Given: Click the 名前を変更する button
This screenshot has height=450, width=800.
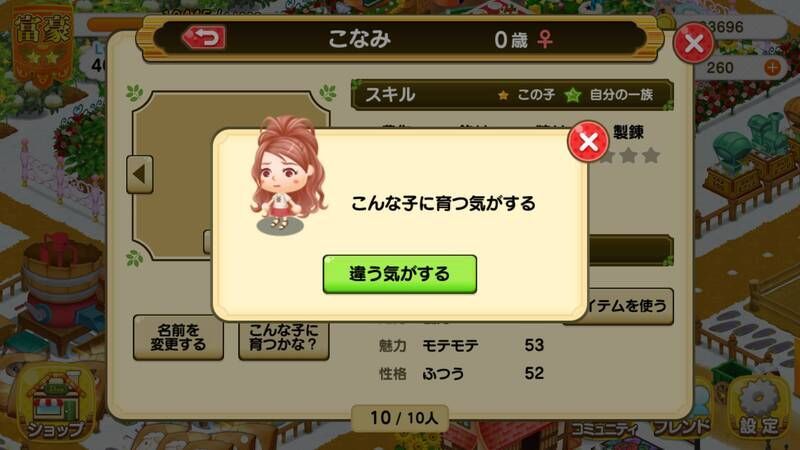Looking at the screenshot, I should pyautogui.click(x=178, y=337).
